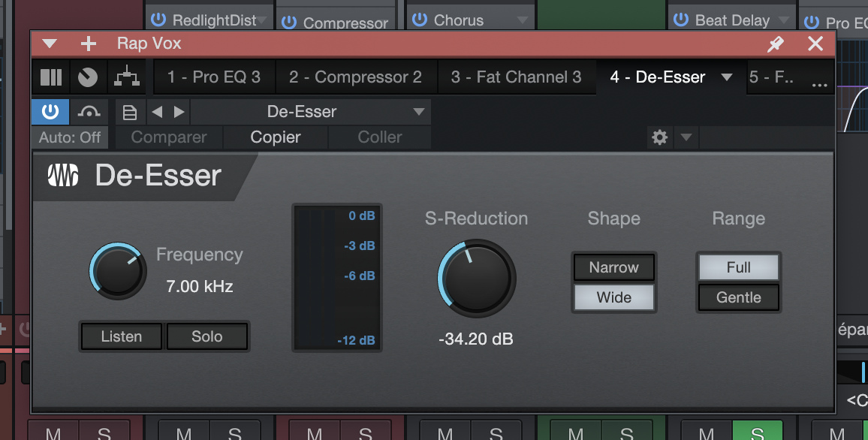Click the 7.00 kHz frequency value

click(199, 286)
